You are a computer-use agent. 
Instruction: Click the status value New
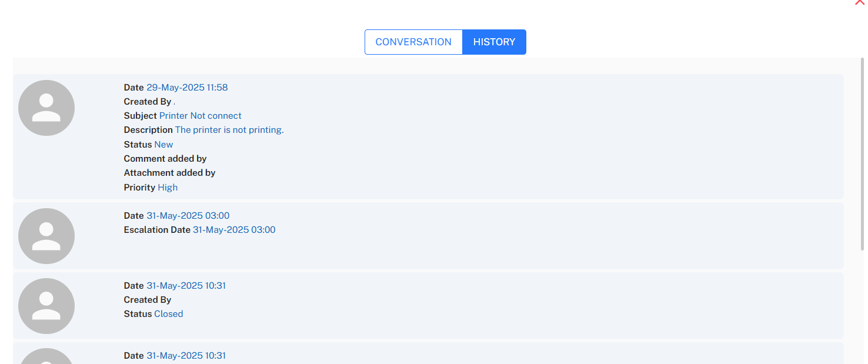(x=163, y=145)
